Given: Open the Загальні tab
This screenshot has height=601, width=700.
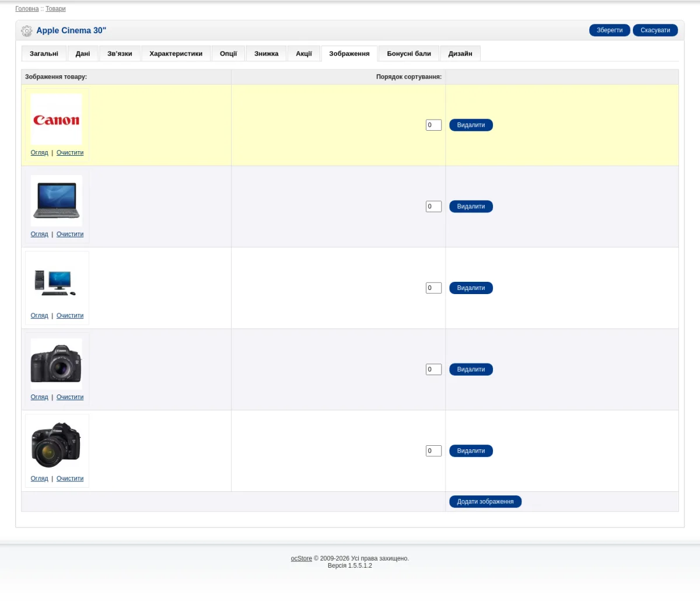Looking at the screenshot, I should 44,54.
